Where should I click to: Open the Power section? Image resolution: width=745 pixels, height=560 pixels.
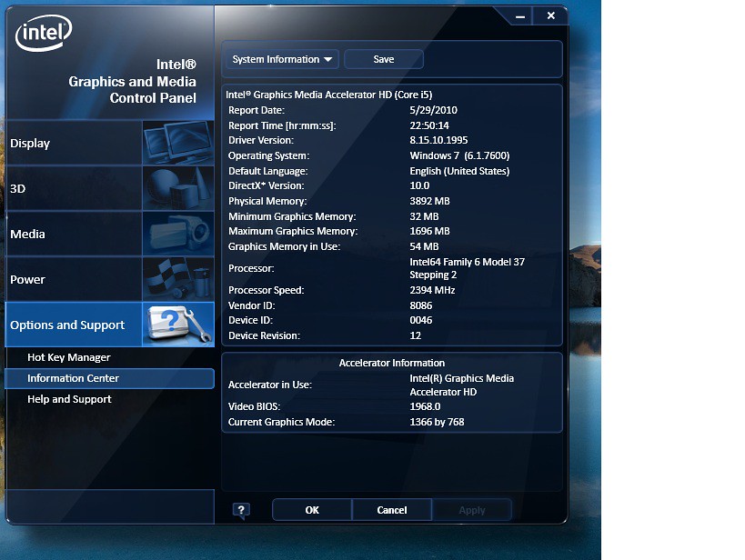(x=110, y=279)
